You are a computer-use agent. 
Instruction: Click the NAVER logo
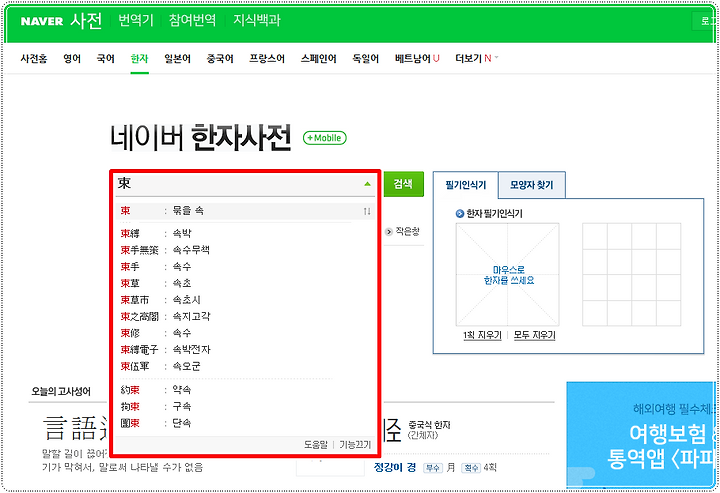click(42, 21)
